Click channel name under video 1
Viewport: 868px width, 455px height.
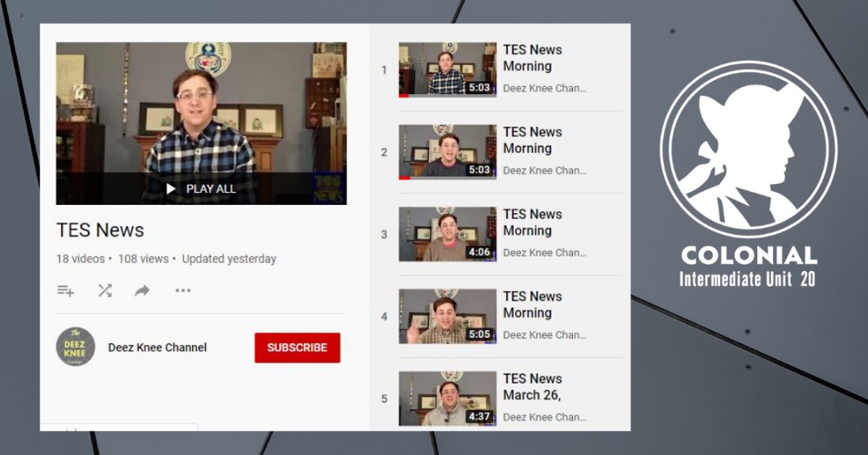545,88
